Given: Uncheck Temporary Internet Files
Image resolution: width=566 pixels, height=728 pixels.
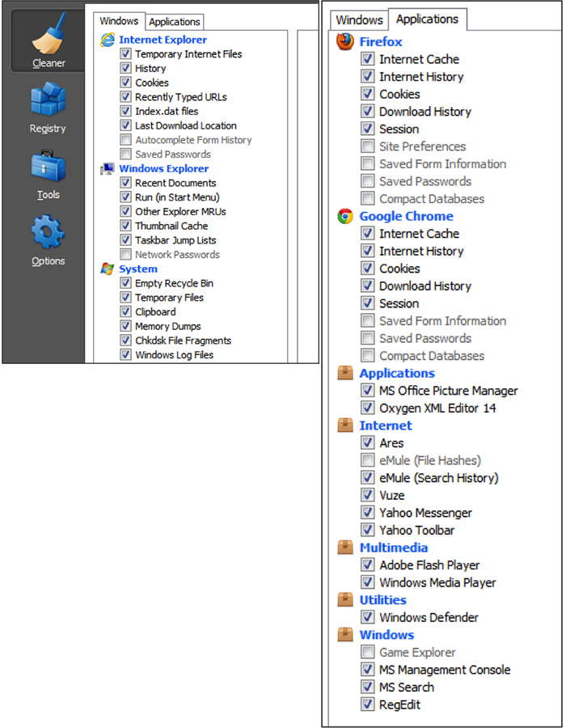Looking at the screenshot, I should tap(125, 54).
